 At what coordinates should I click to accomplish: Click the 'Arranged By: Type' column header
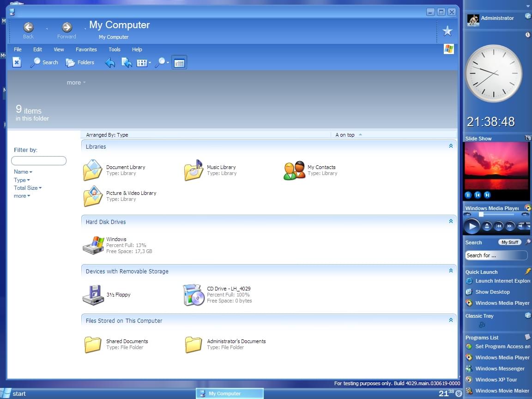(107, 135)
